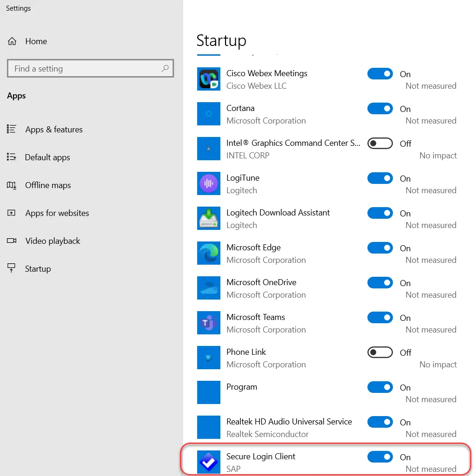Viewport: 476px width, 476px height.
Task: Click the Apps category heading
Action: point(16,96)
